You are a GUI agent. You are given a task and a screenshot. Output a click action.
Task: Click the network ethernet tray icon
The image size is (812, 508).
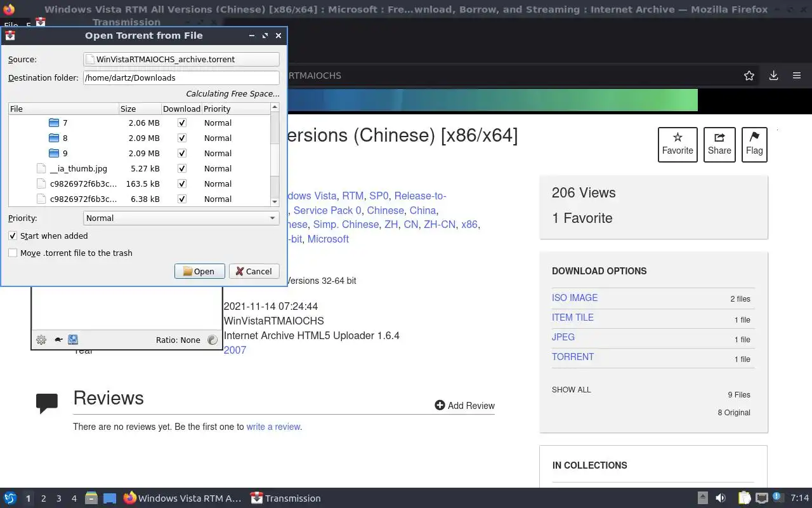coord(762,498)
